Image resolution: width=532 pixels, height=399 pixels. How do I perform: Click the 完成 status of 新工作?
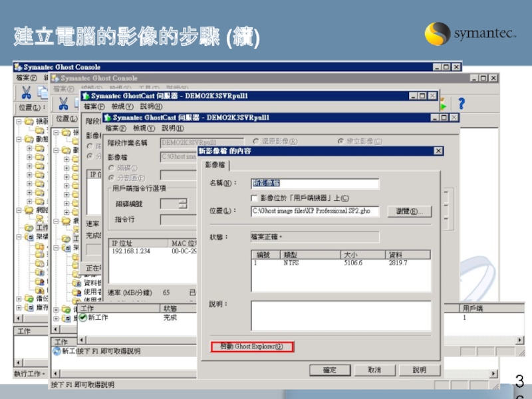coord(170,318)
